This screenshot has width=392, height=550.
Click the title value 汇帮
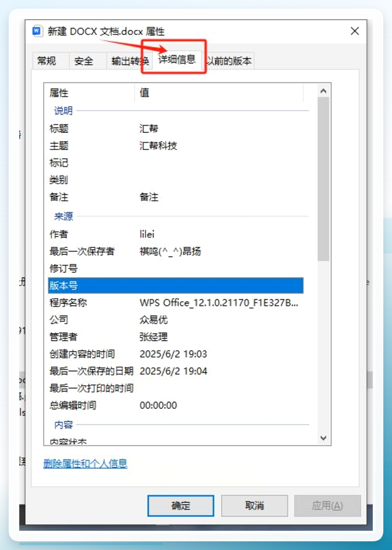[x=148, y=129]
